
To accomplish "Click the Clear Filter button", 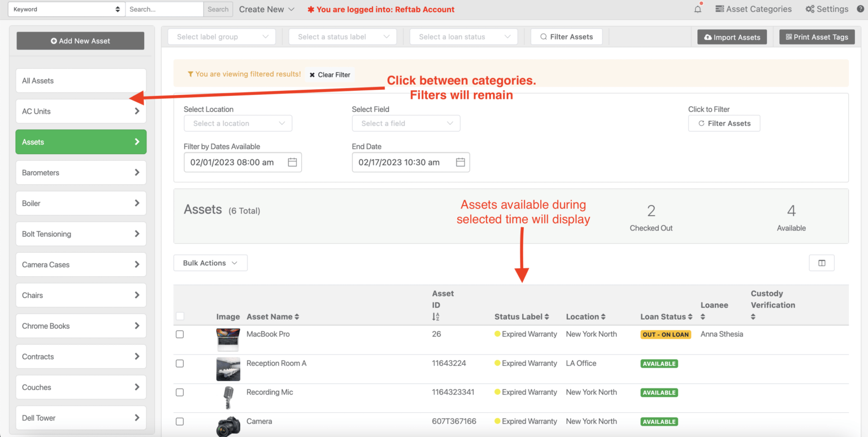I will (x=329, y=75).
